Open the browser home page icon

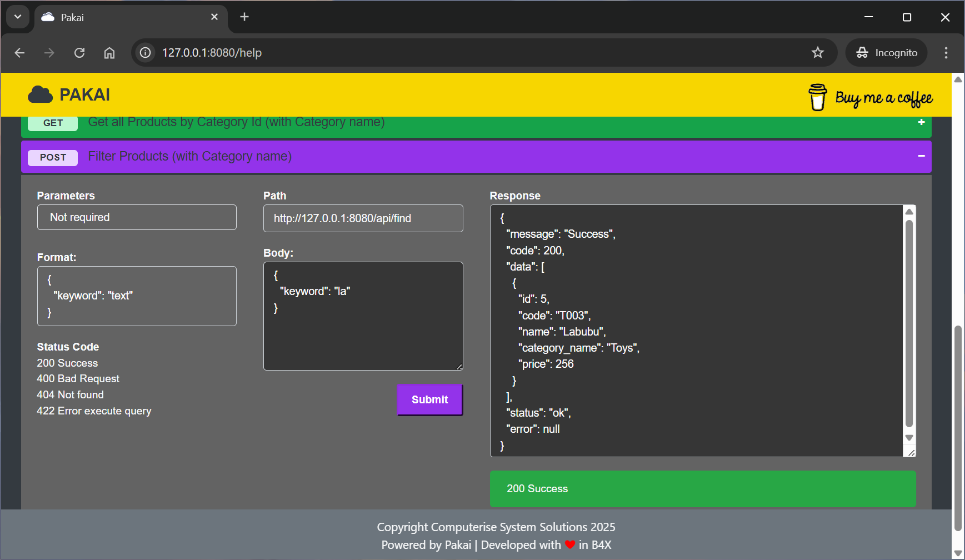tap(109, 53)
